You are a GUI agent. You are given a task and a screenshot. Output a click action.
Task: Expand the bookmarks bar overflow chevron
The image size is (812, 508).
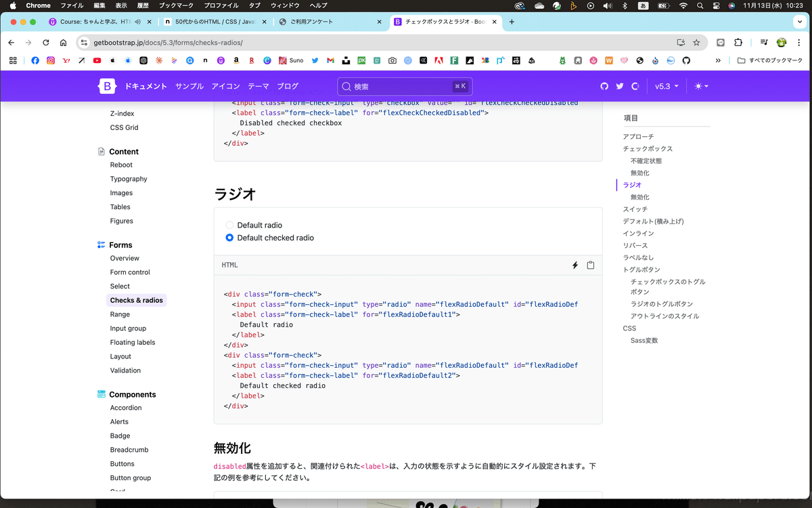click(x=718, y=60)
